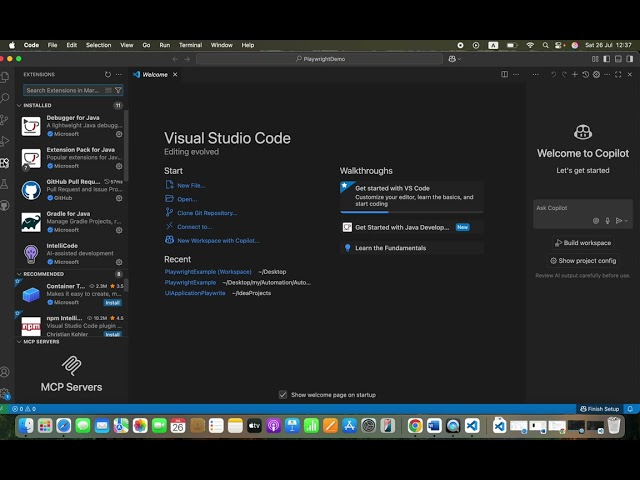
Task: Go forward using the navigation arrow
Action: tap(187, 59)
